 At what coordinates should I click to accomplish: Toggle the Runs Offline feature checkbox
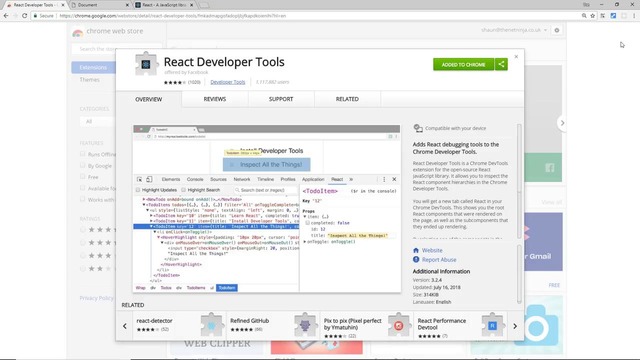click(x=83, y=154)
